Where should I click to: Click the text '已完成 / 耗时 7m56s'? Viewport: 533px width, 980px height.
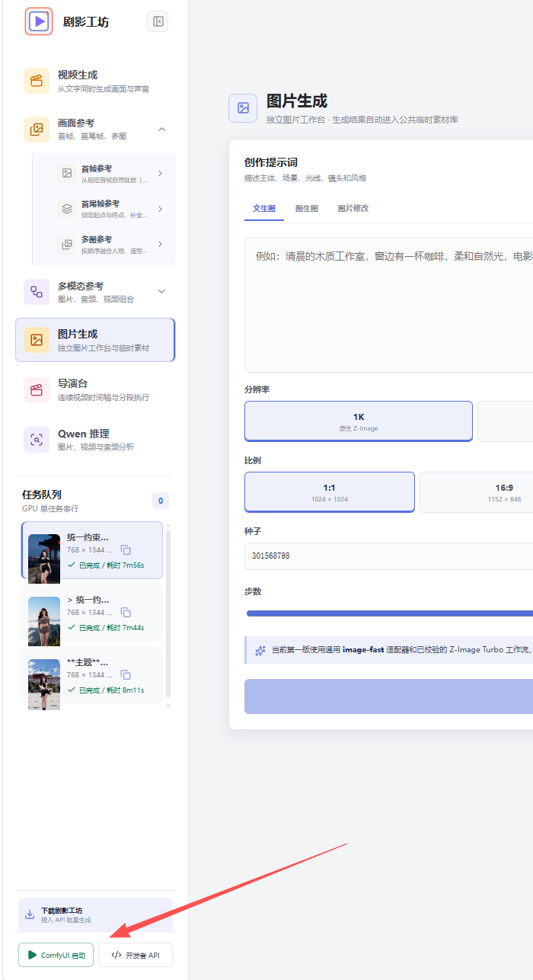111,565
